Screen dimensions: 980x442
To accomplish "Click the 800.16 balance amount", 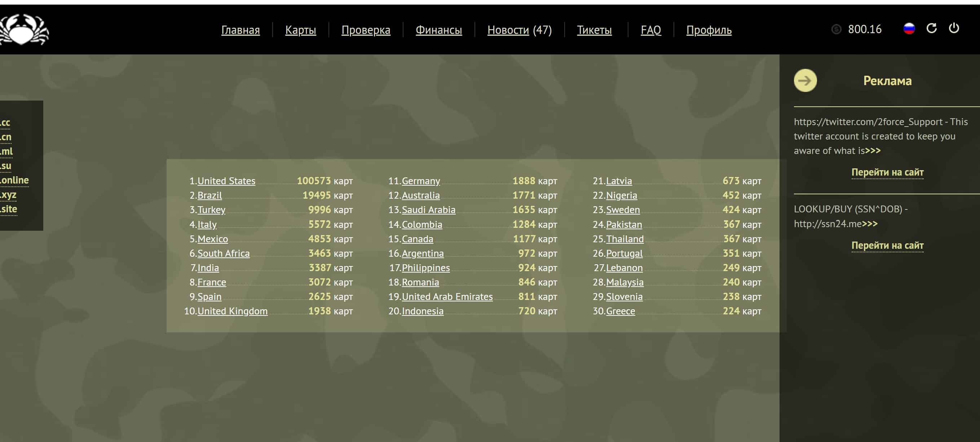I will pyautogui.click(x=864, y=29).
